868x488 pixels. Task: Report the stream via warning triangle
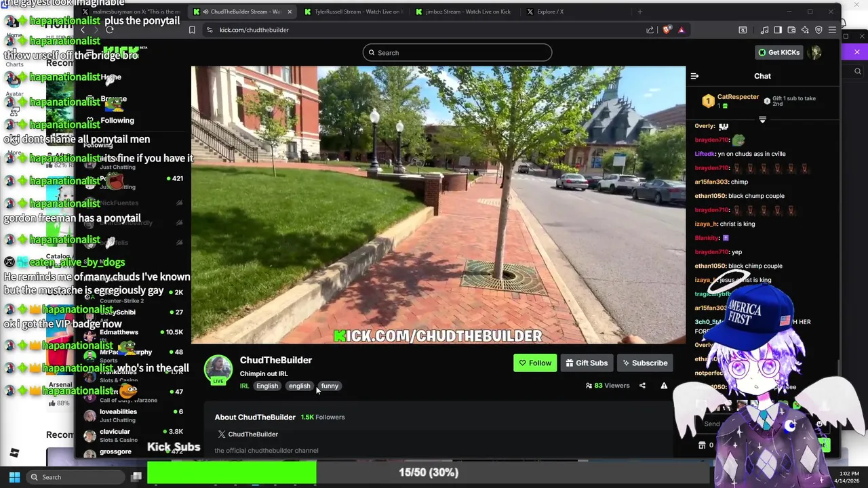664,386
